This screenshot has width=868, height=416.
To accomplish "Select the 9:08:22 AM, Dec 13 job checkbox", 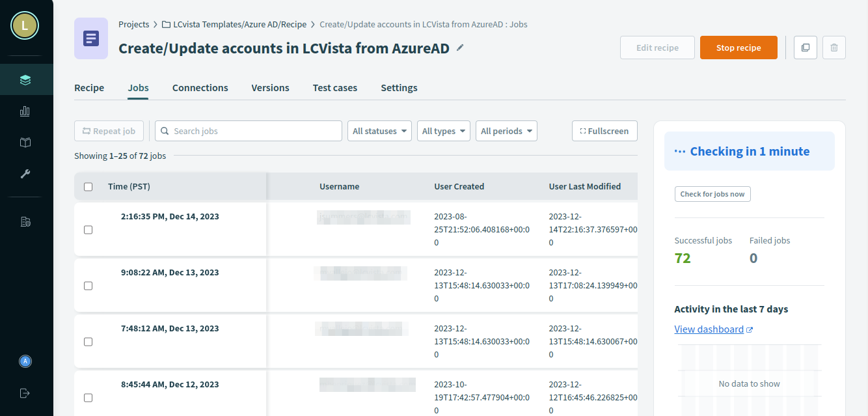I will pyautogui.click(x=88, y=286).
